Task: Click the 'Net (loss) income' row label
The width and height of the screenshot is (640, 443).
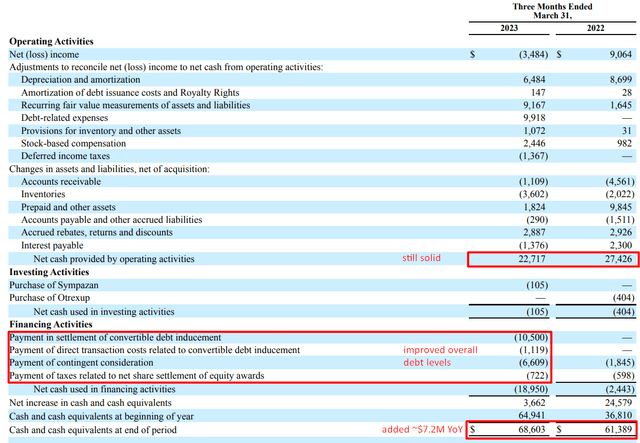Action: tap(44, 54)
